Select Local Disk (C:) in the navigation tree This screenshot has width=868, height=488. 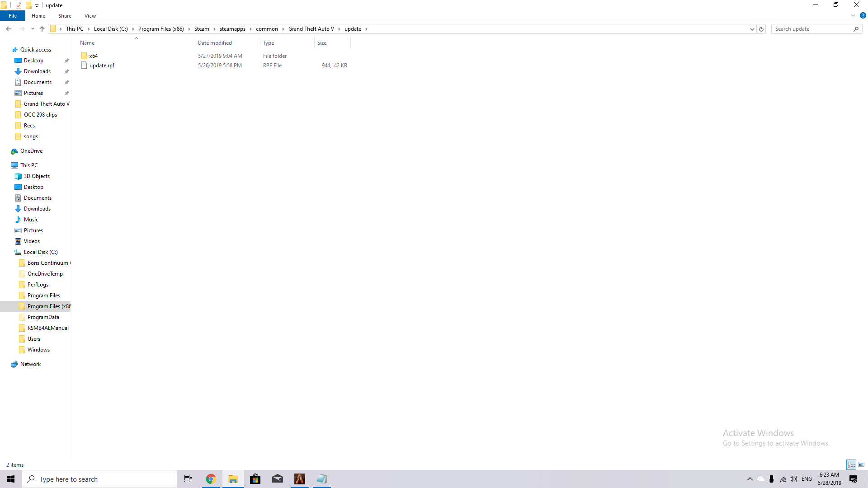coord(41,252)
